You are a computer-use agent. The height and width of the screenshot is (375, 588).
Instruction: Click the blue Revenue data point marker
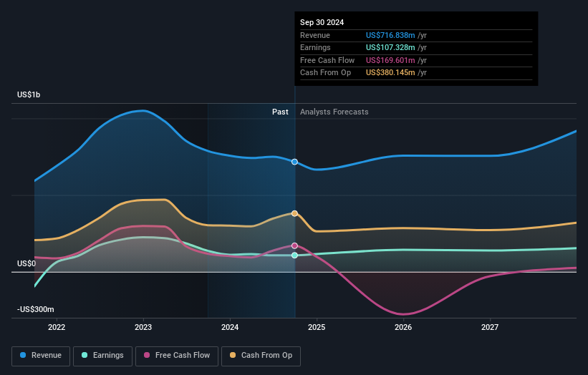coord(295,162)
